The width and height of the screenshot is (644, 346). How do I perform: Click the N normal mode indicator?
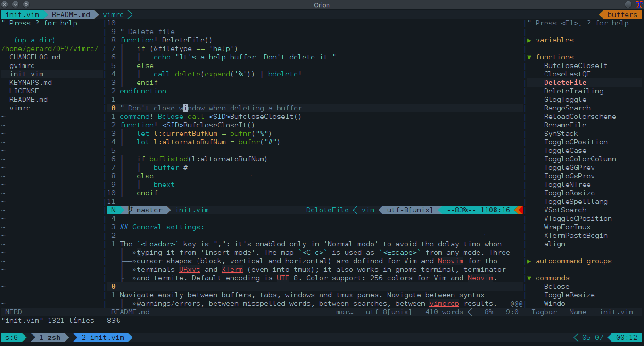coord(113,210)
